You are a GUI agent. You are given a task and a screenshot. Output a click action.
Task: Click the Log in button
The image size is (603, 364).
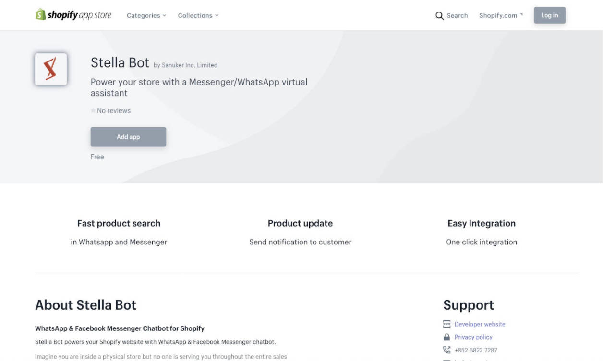coord(550,15)
